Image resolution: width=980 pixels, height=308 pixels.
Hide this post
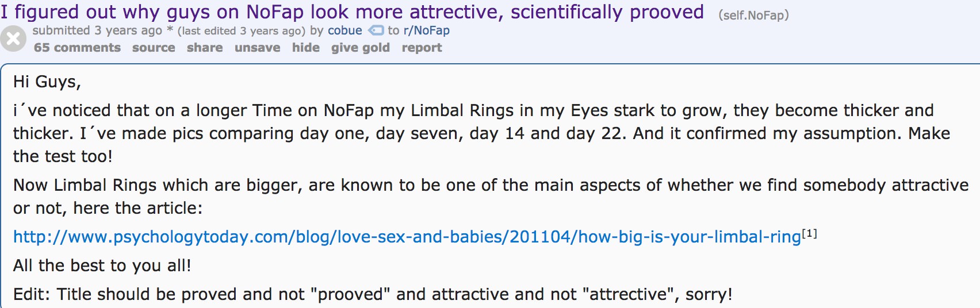[x=305, y=48]
